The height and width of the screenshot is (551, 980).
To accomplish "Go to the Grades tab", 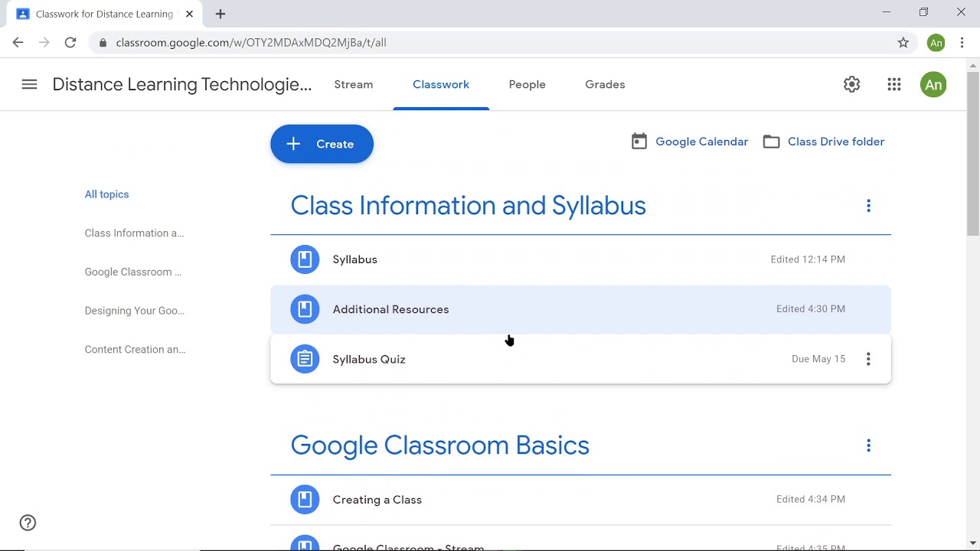I will [605, 84].
